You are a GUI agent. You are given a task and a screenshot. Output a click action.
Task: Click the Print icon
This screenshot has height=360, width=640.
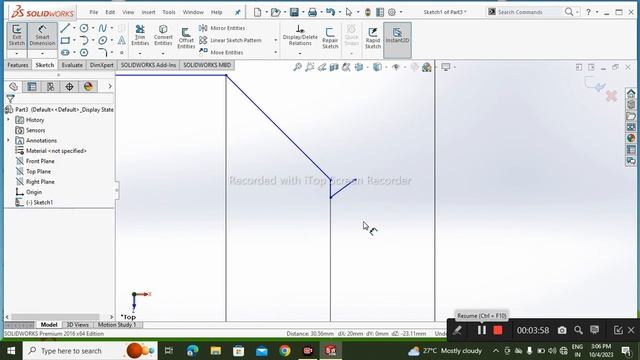point(312,12)
